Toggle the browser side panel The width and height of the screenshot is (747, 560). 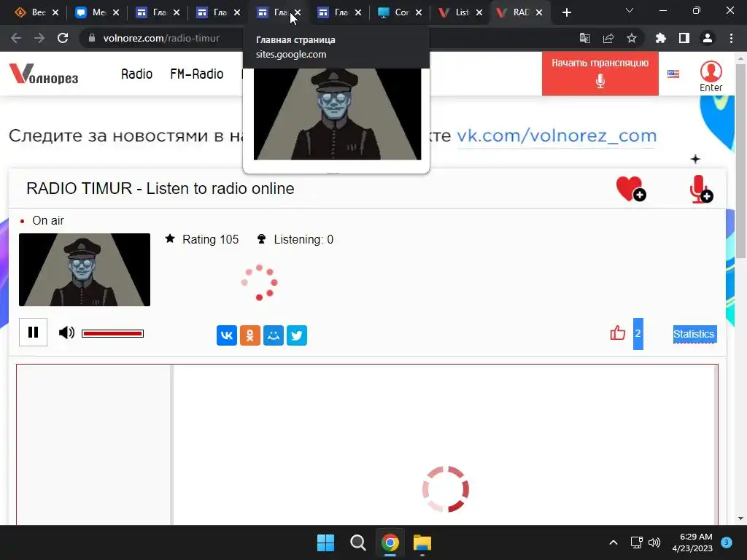[684, 38]
